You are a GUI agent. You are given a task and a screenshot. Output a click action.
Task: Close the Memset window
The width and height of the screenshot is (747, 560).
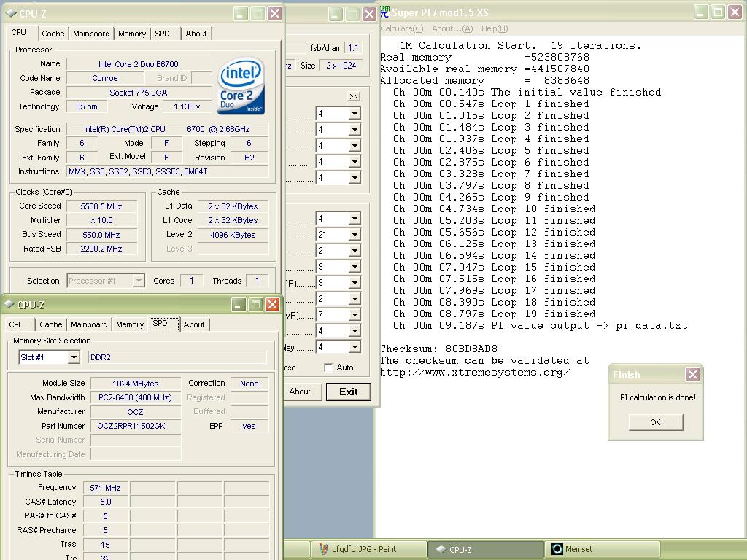[x=369, y=14]
